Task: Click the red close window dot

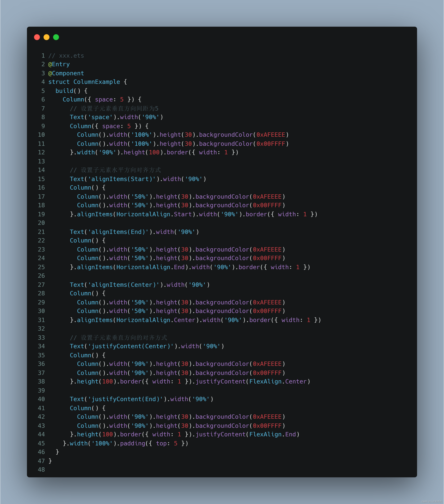Action: 37,37
